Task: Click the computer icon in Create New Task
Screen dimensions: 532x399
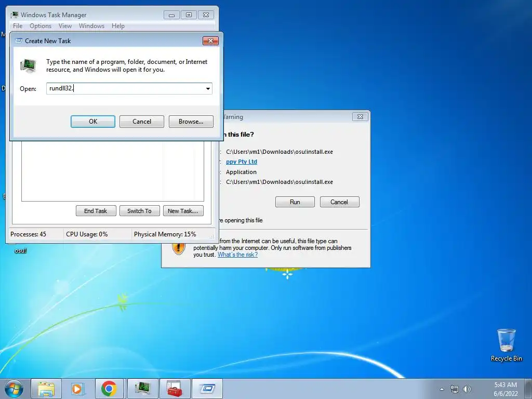Action: click(x=28, y=66)
